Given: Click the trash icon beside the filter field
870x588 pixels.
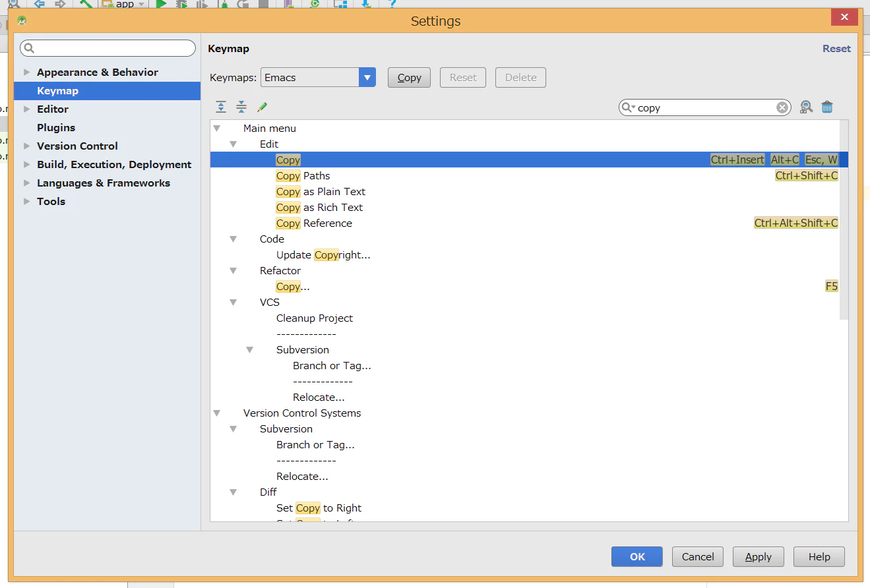Looking at the screenshot, I should tap(827, 107).
